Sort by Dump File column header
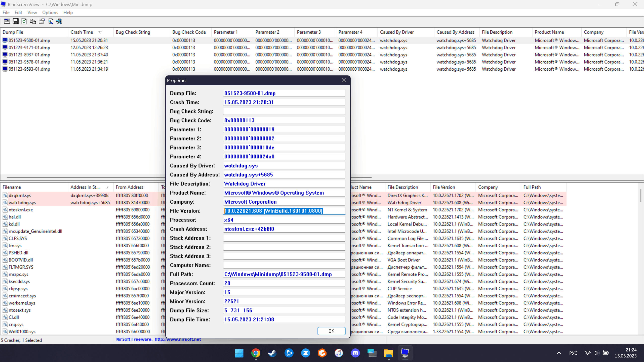Screen dimensions: 644x362 [34, 32]
